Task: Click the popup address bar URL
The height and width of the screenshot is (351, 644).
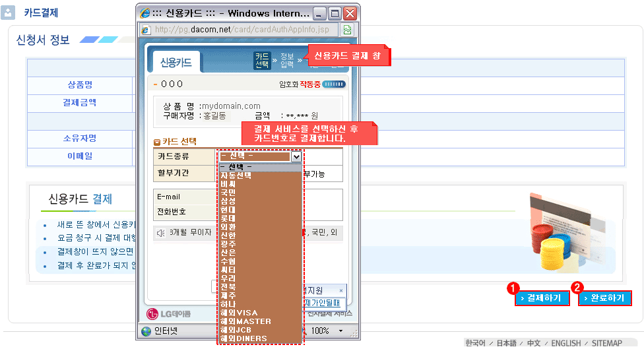Action: (241, 30)
